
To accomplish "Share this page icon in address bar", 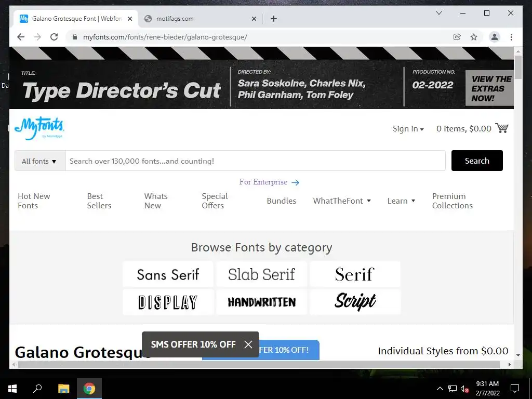I will [457, 37].
